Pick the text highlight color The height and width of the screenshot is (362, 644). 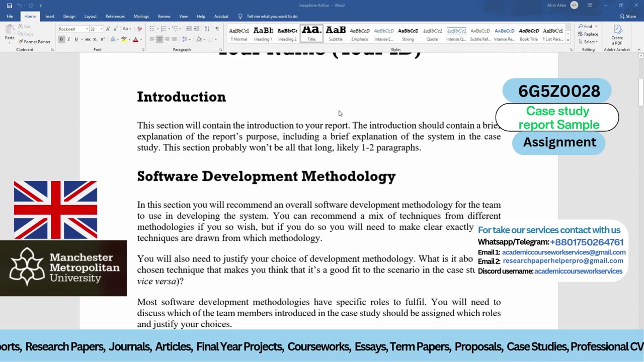coord(124,39)
